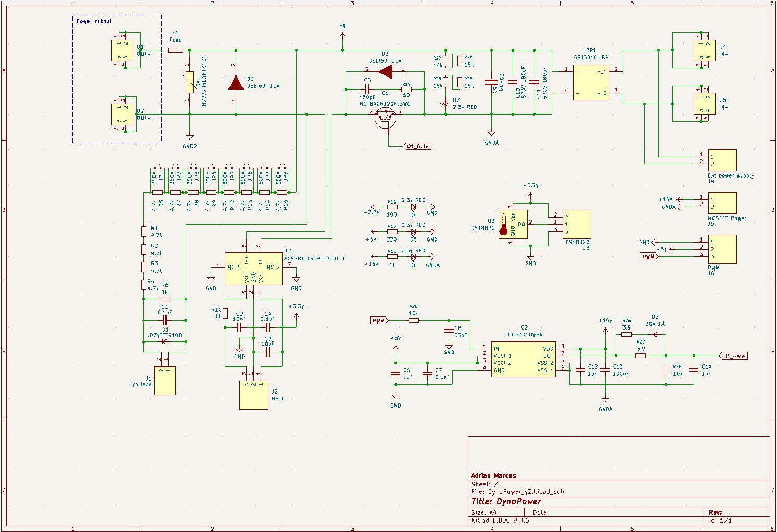Click the RV1 varistor symbol
Viewport: 777px width, 532px height.
[189, 82]
